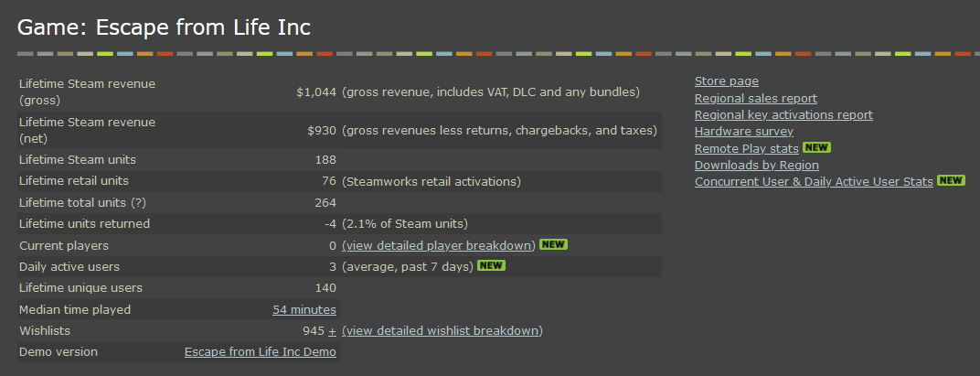Screen dimensions: 980x376
Task: Select the $1,044 gross revenue value
Action: coord(316,92)
